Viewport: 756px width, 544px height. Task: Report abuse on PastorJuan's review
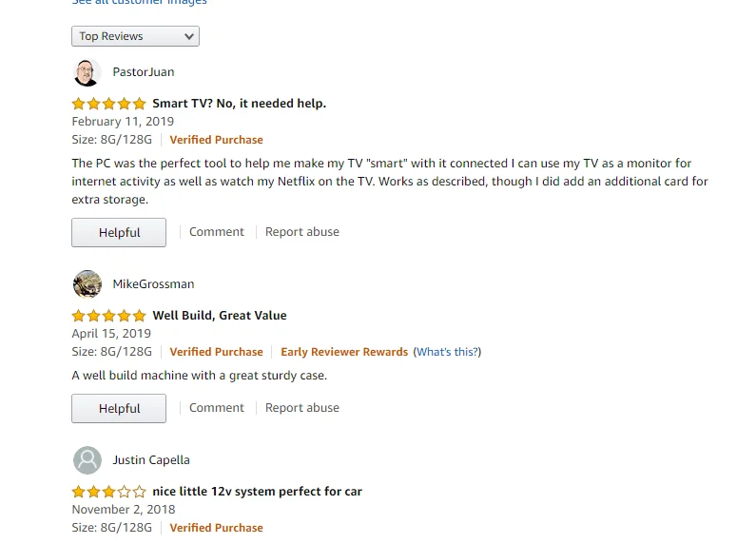pyautogui.click(x=302, y=232)
